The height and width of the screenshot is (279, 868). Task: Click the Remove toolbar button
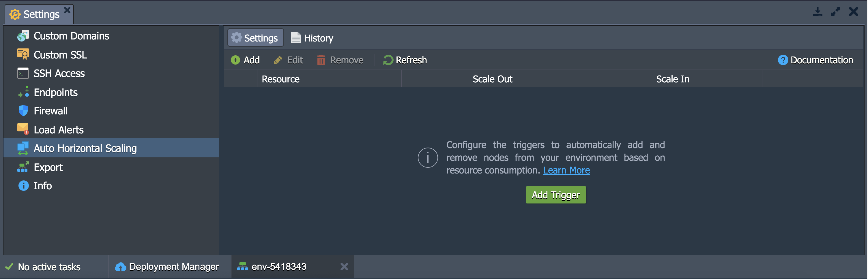coord(340,60)
